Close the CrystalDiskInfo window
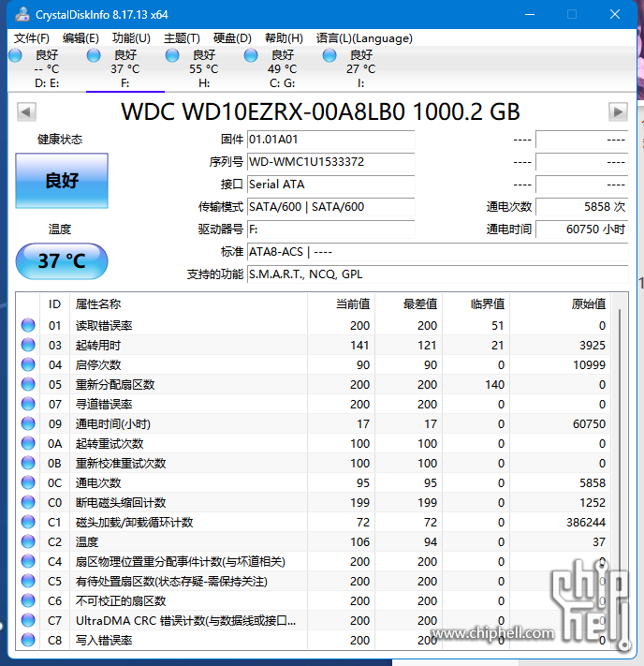644x666 pixels. click(x=615, y=14)
